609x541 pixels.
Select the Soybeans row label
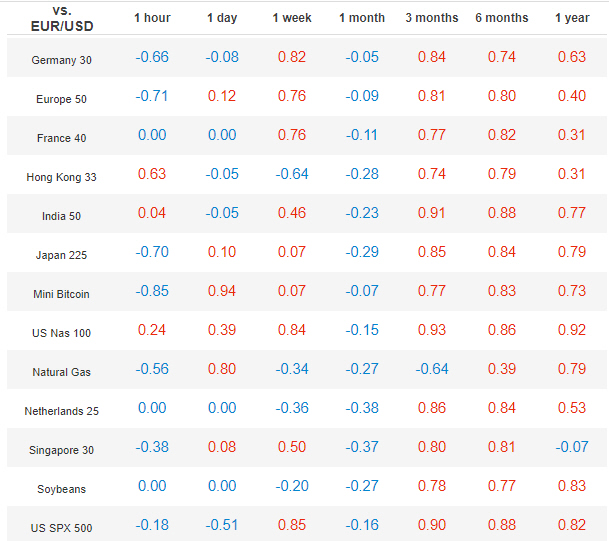click(61, 489)
